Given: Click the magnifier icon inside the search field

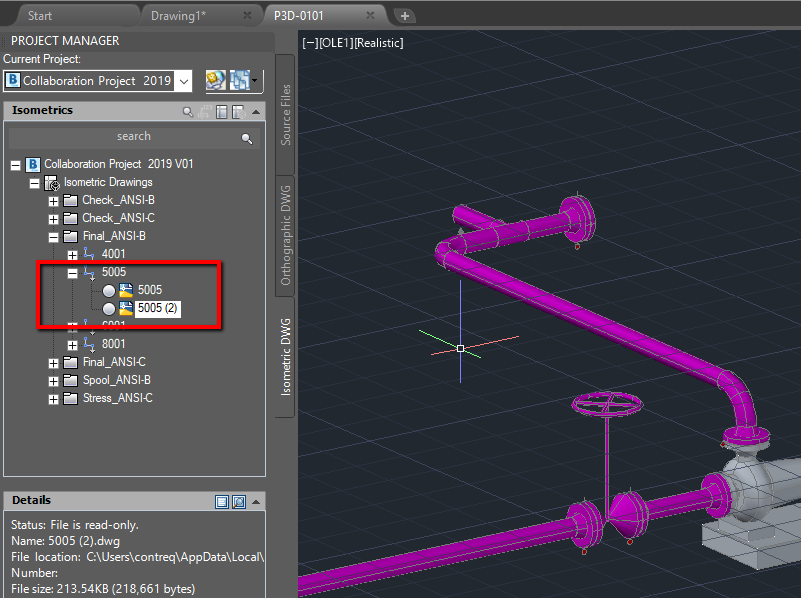Looking at the screenshot, I should [247, 137].
